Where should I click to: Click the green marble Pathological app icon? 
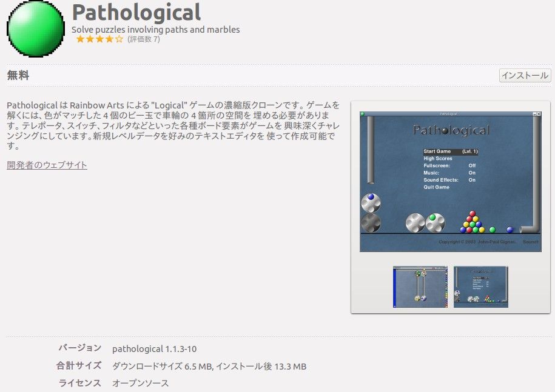pyautogui.click(x=36, y=28)
